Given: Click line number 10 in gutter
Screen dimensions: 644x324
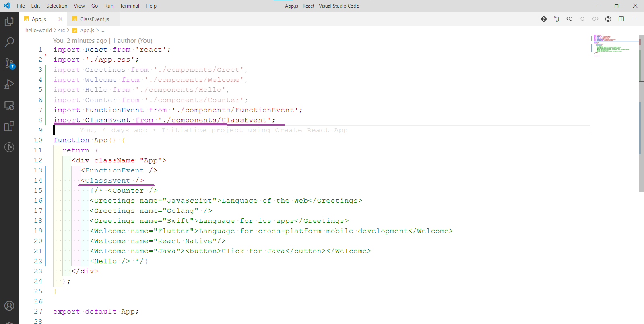Looking at the screenshot, I should click(x=38, y=140).
